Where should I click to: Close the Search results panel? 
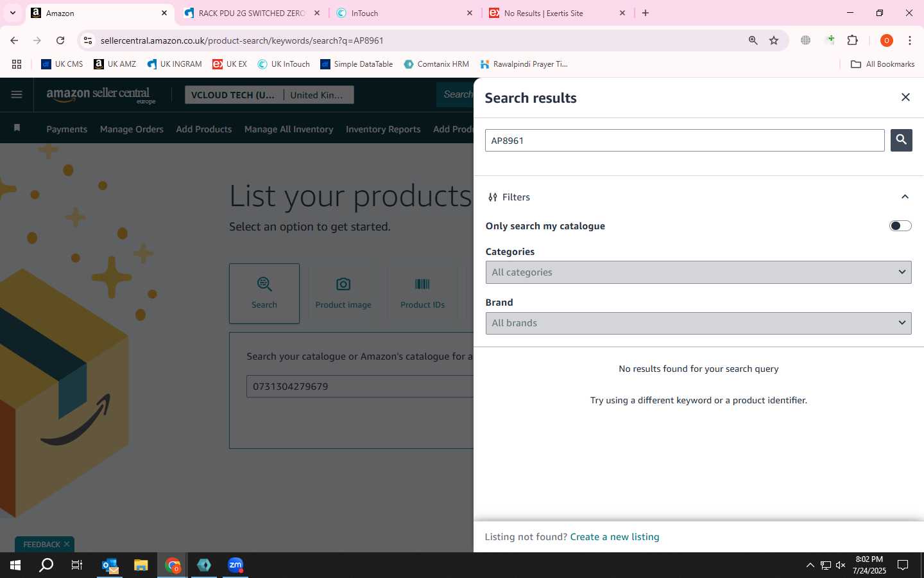[905, 97]
